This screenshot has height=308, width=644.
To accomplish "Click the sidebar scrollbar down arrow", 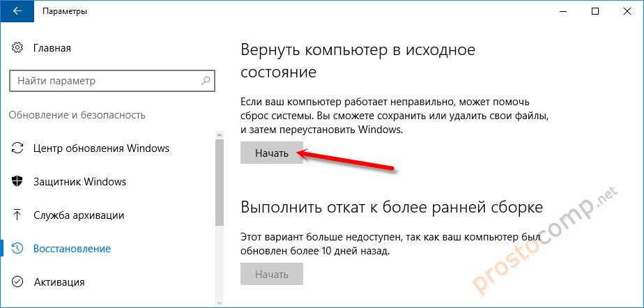I will click(220, 302).
